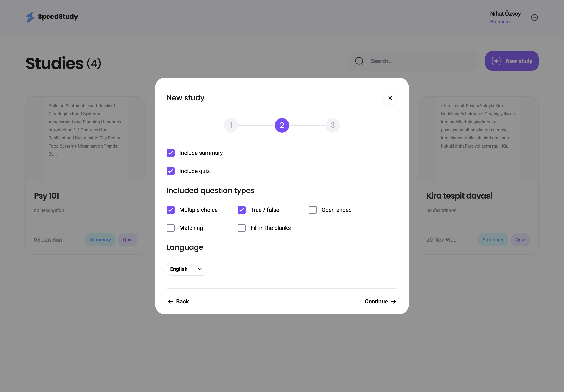Jump to step 3 in the stepper

pos(333,125)
